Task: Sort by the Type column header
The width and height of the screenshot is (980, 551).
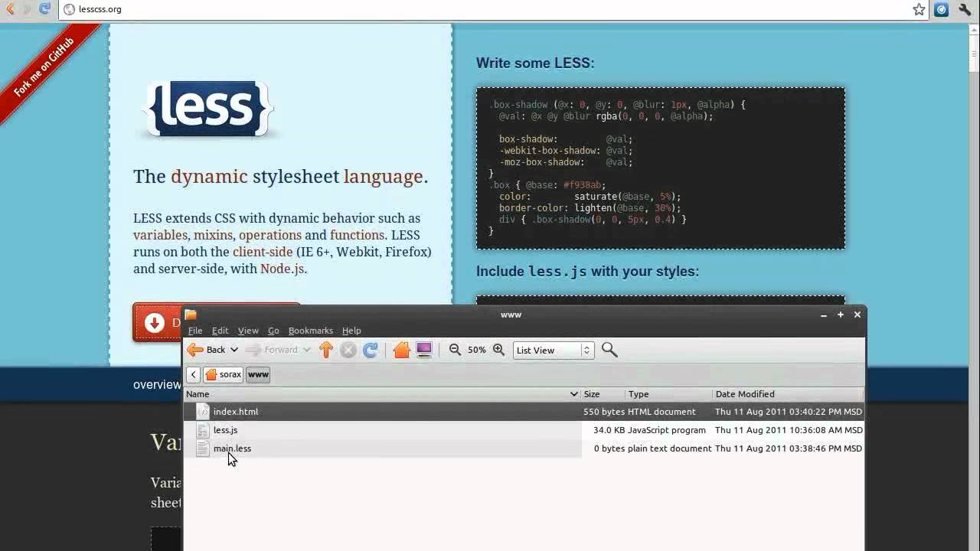Action: click(x=668, y=394)
